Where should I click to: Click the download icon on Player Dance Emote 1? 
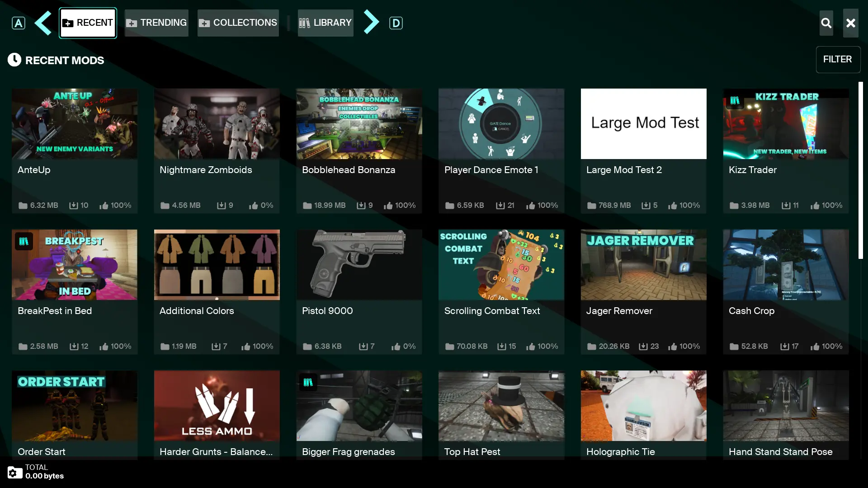click(x=500, y=206)
